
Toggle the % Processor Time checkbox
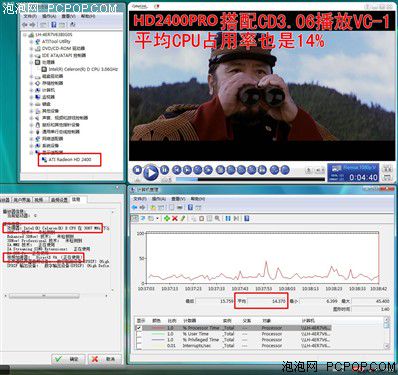[x=139, y=328]
